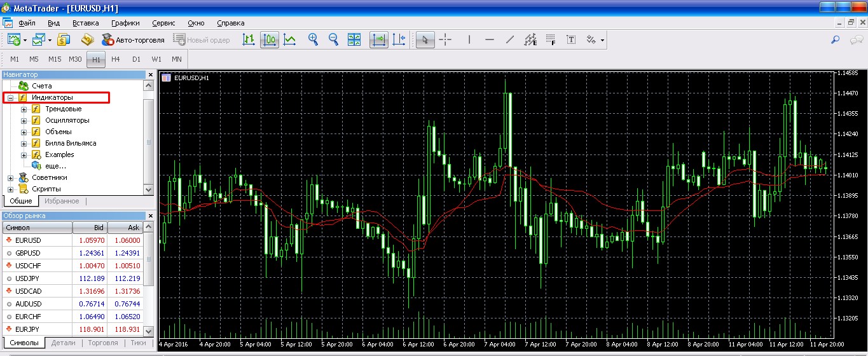Viewport: 868px width, 356px height.
Task: Switch to M5 timeframe
Action: click(x=34, y=59)
